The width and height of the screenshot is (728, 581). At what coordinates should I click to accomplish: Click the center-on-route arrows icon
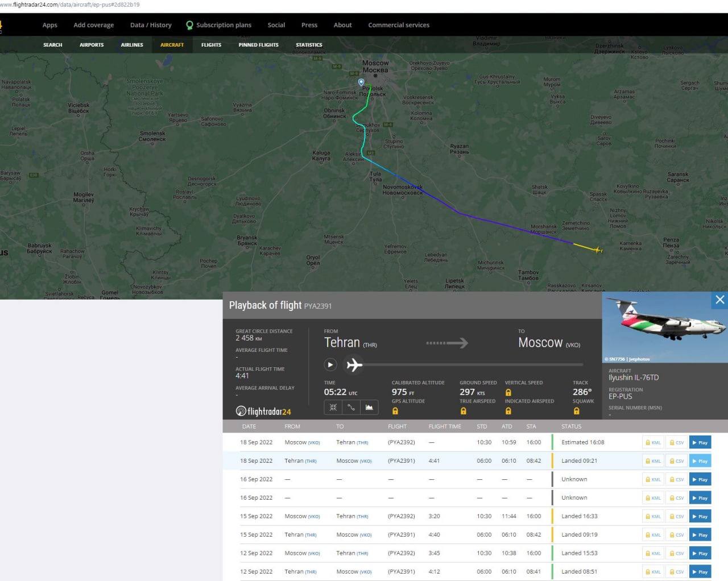tap(333, 407)
